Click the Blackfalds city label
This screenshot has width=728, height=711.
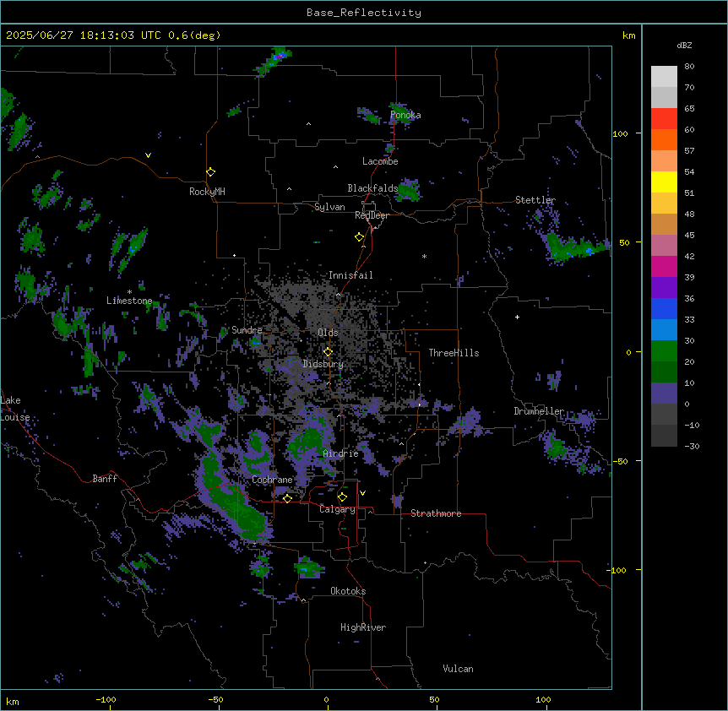(x=372, y=188)
